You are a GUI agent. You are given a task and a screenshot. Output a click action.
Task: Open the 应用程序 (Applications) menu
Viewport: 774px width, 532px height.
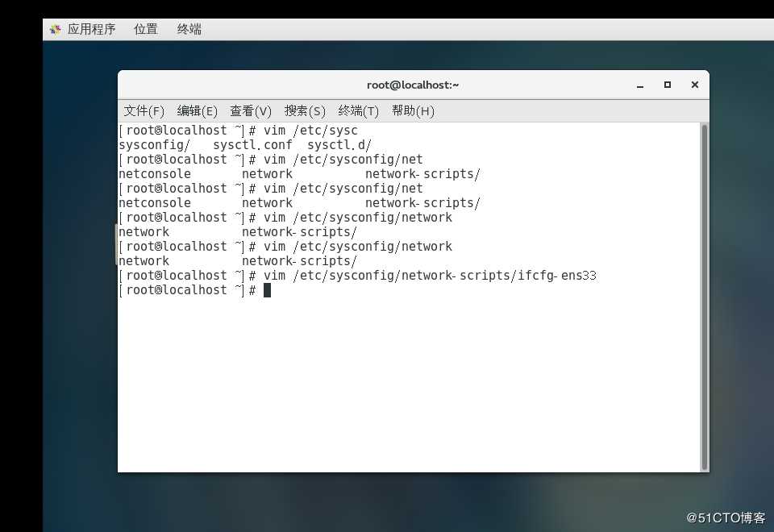[x=92, y=29]
